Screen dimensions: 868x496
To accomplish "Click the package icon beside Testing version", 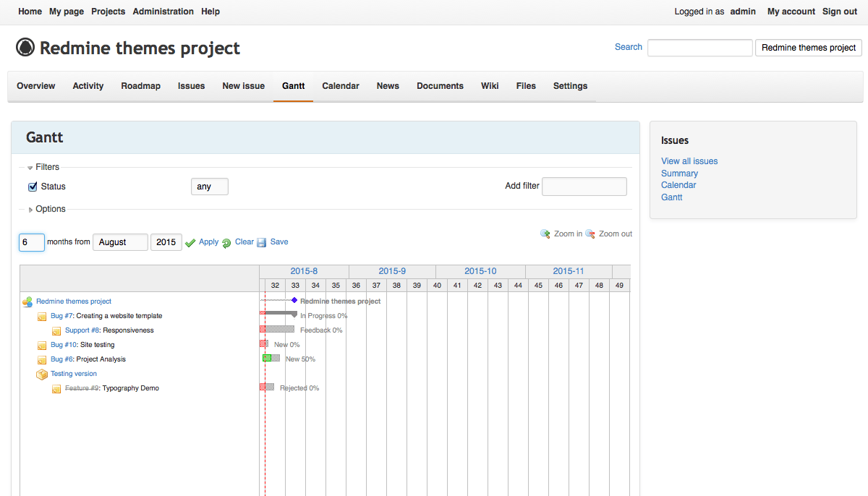I will 42,375.
